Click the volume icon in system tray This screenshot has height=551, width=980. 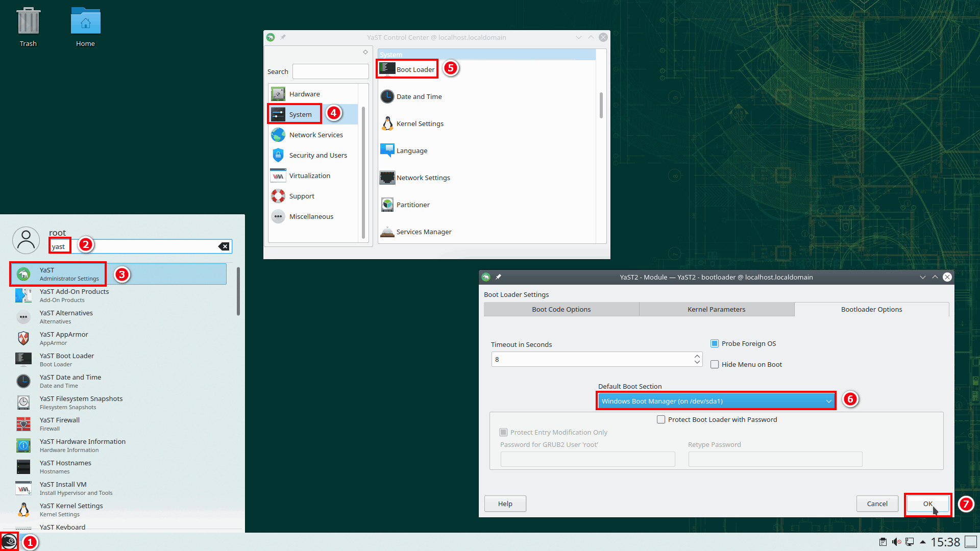(896, 542)
